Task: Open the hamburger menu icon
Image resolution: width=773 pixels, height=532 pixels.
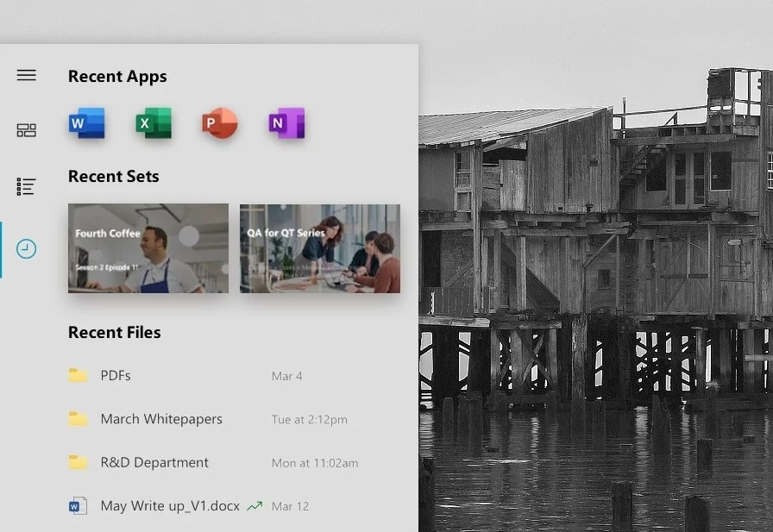Action: click(26, 75)
